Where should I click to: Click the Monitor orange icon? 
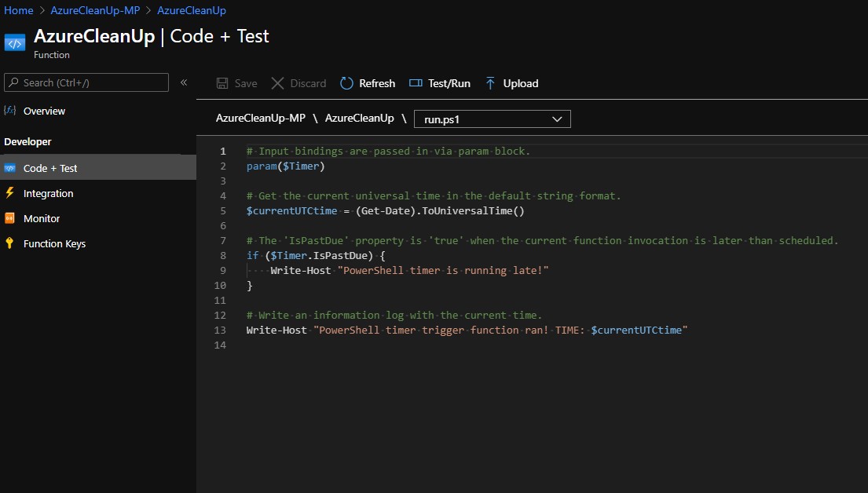pyautogui.click(x=10, y=218)
